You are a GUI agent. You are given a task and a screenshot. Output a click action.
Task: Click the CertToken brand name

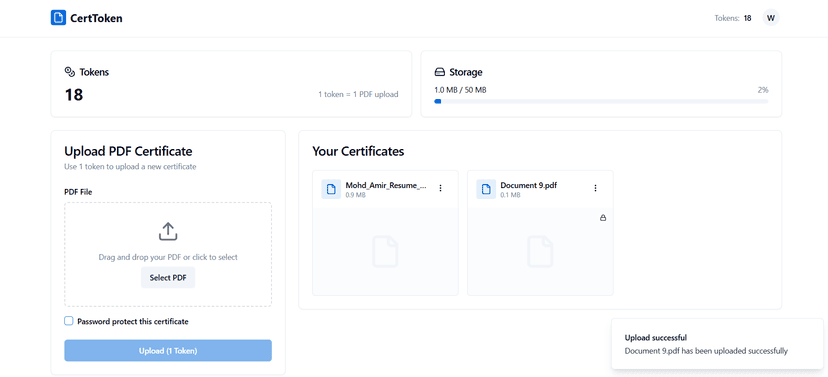click(96, 18)
